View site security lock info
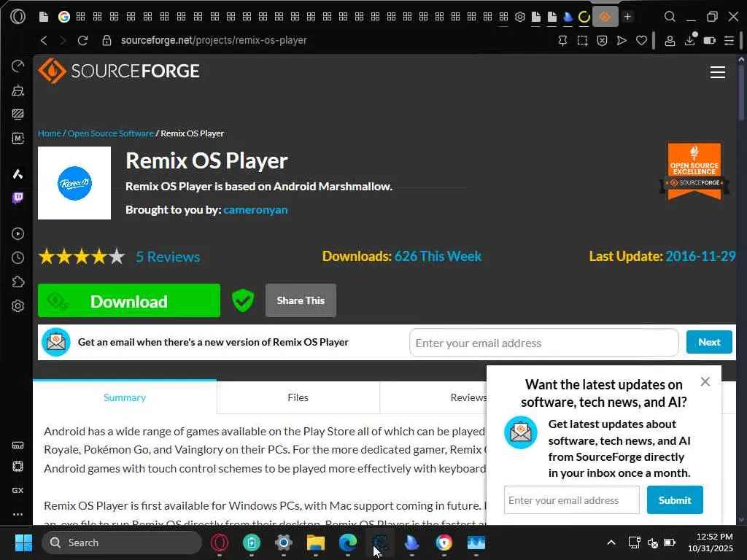The height and width of the screenshot is (560, 747). point(107,41)
